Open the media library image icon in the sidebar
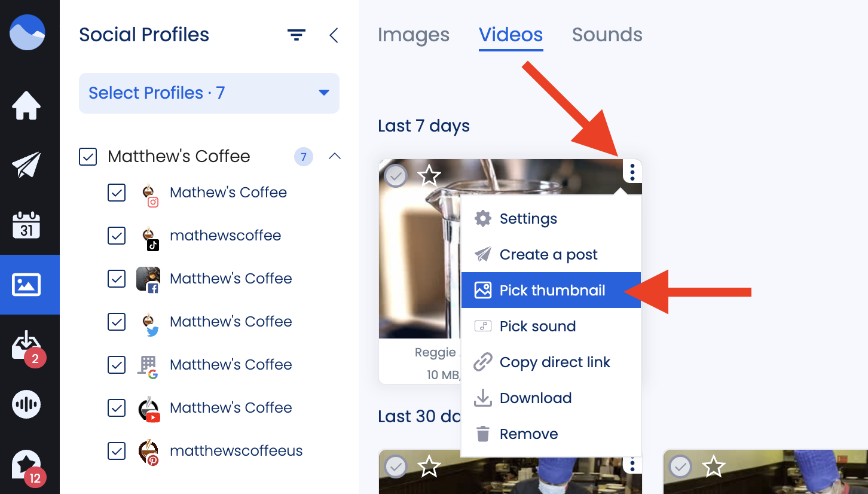Viewport: 868px width, 494px height. tap(26, 285)
